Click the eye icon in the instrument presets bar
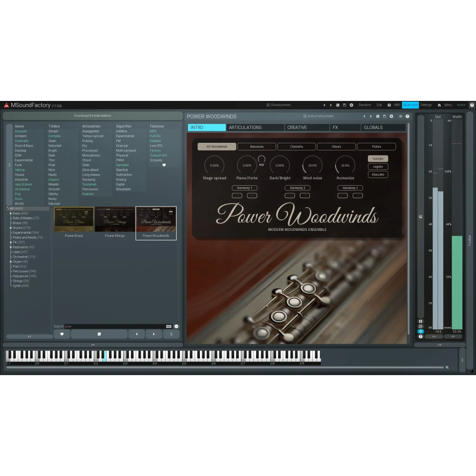The image size is (476, 476). [401, 116]
